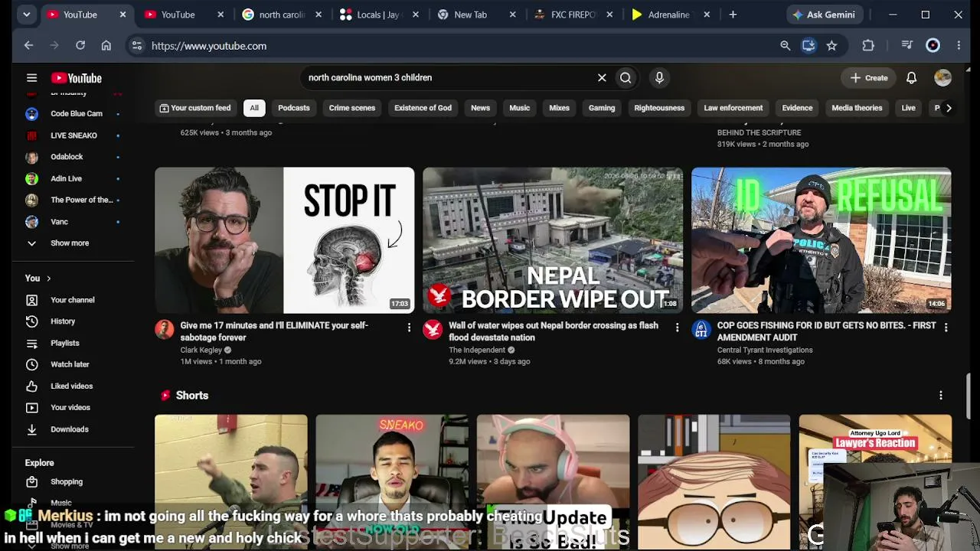Image resolution: width=980 pixels, height=551 pixels.
Task: Click the browser address bar URL
Action: tap(209, 46)
